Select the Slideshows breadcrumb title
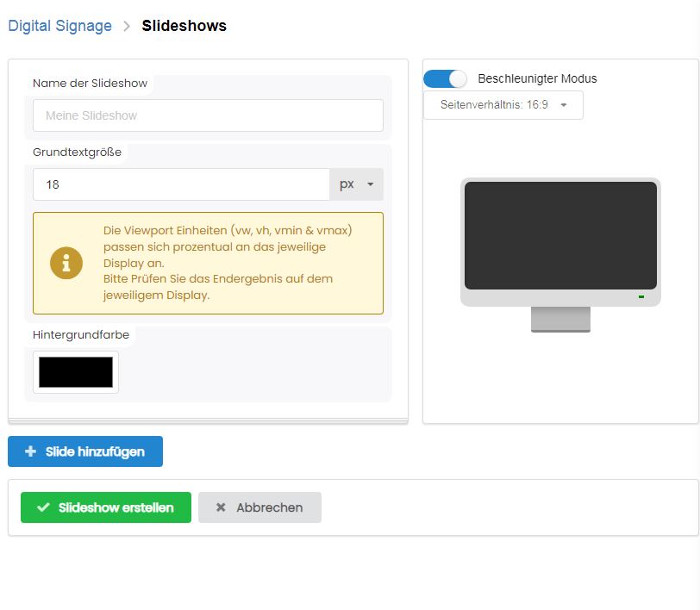This screenshot has height=610, width=700. tap(184, 26)
